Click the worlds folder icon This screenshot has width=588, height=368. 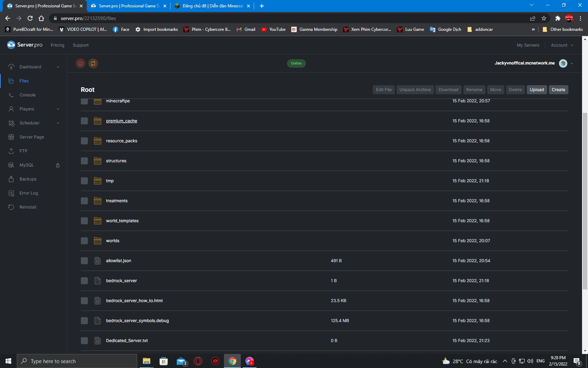pos(98,241)
